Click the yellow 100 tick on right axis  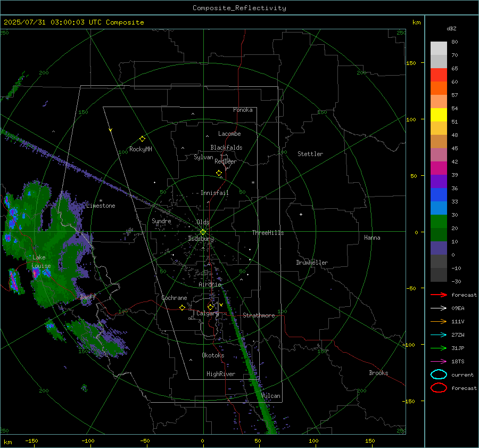(411, 119)
